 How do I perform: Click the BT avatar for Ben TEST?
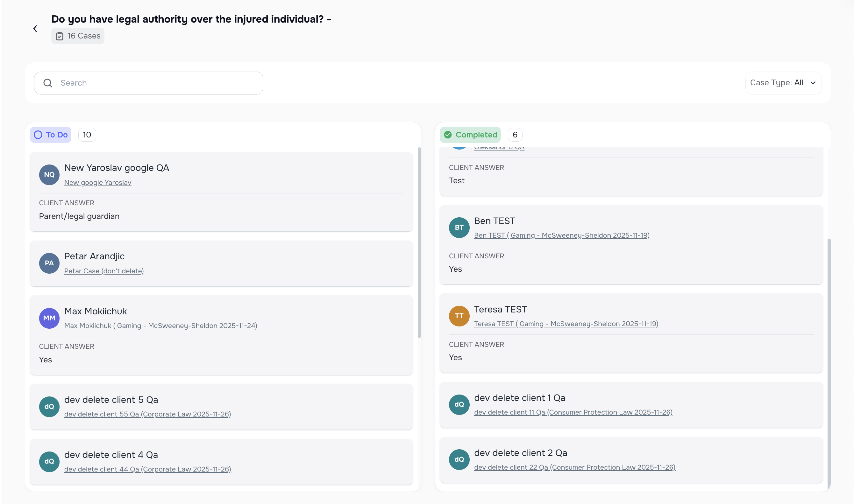pos(459,227)
